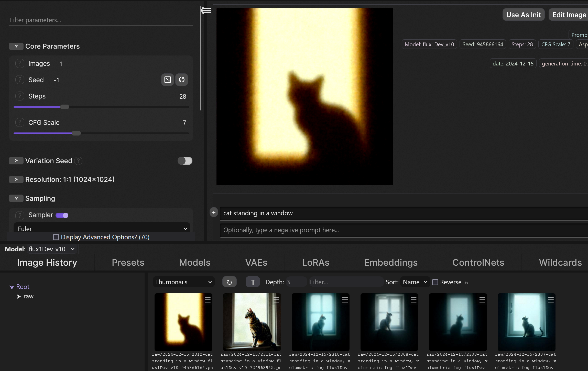Open hamburger menu on first history thumbnail
Image resolution: width=588 pixels, height=371 pixels.
pos(208,300)
